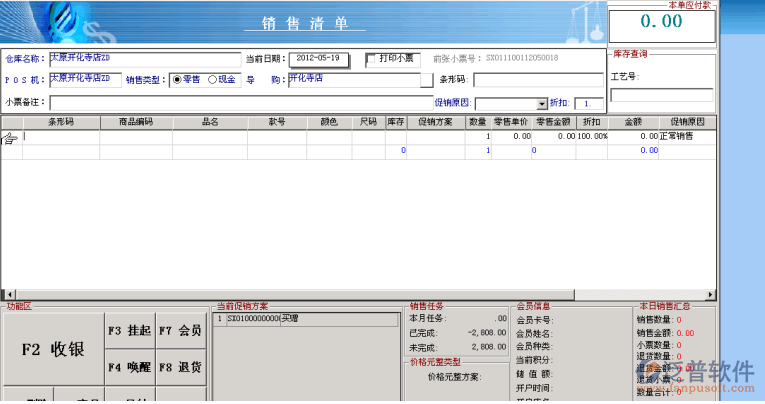Click the 条形码 barcode input field
The height and width of the screenshot is (404, 765).
pyautogui.click(x=539, y=80)
